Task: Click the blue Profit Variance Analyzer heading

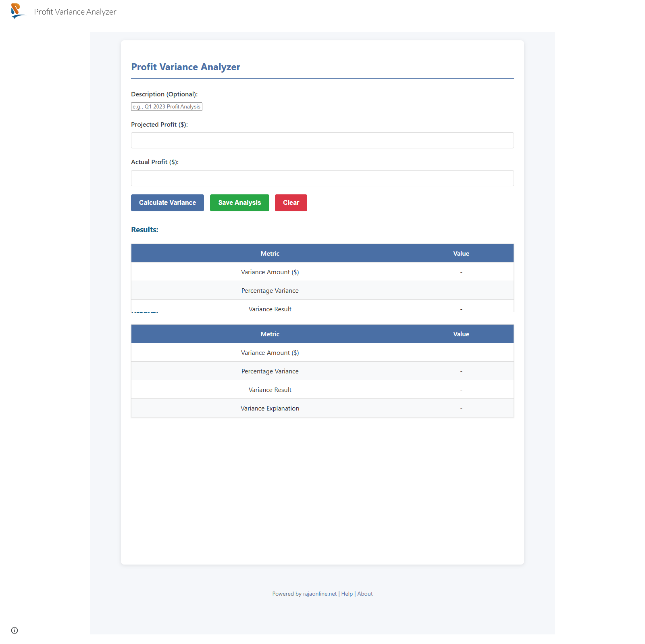Action: [x=185, y=67]
